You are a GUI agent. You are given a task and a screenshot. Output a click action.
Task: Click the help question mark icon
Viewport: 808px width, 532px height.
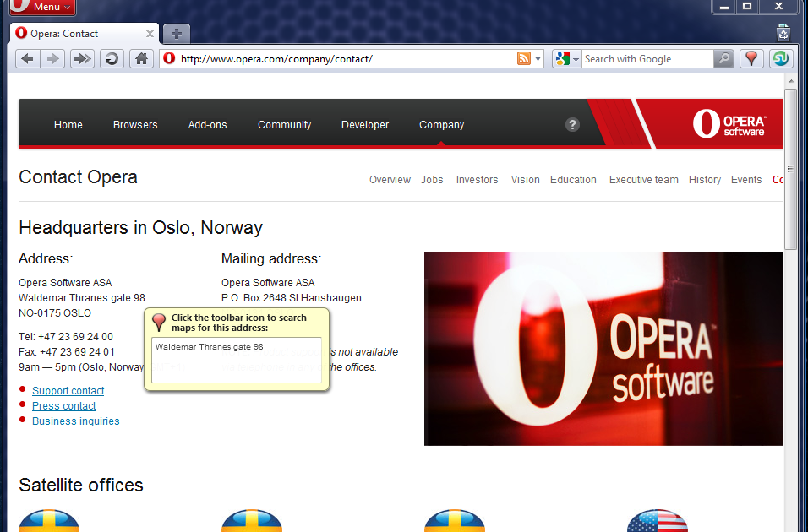tap(572, 125)
